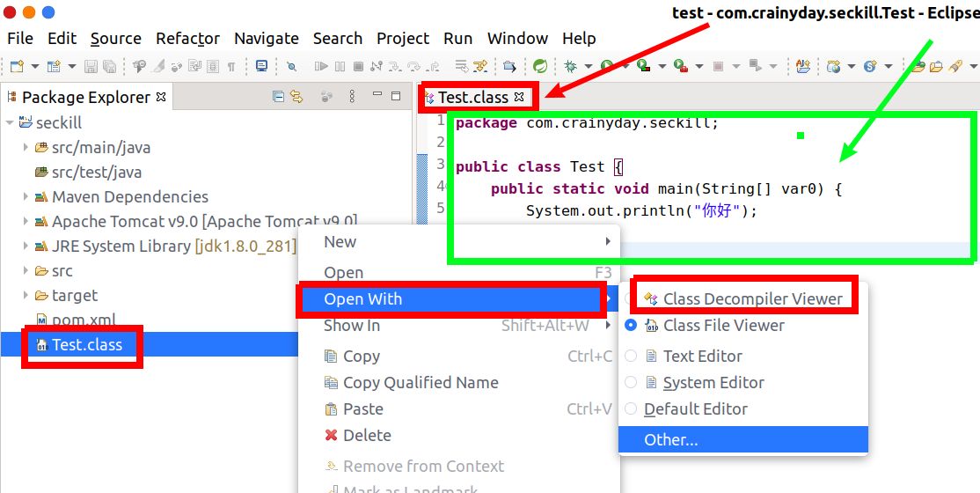Viewport: 980px width, 493px height.
Task: Click the New wizard toolbar icon
Action: (17, 66)
